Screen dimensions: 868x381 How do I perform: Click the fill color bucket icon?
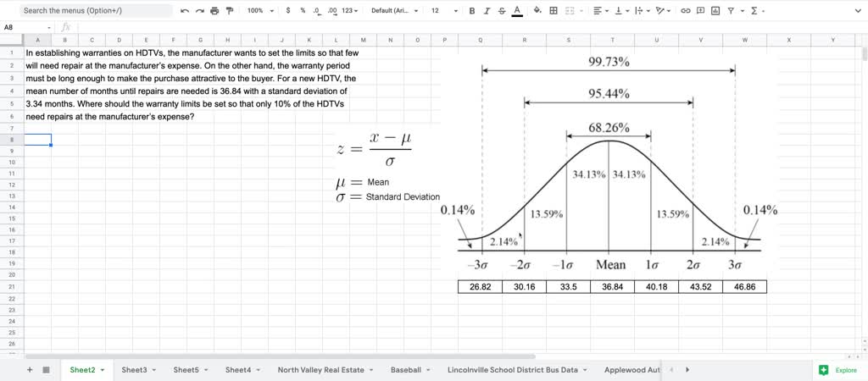pos(537,10)
